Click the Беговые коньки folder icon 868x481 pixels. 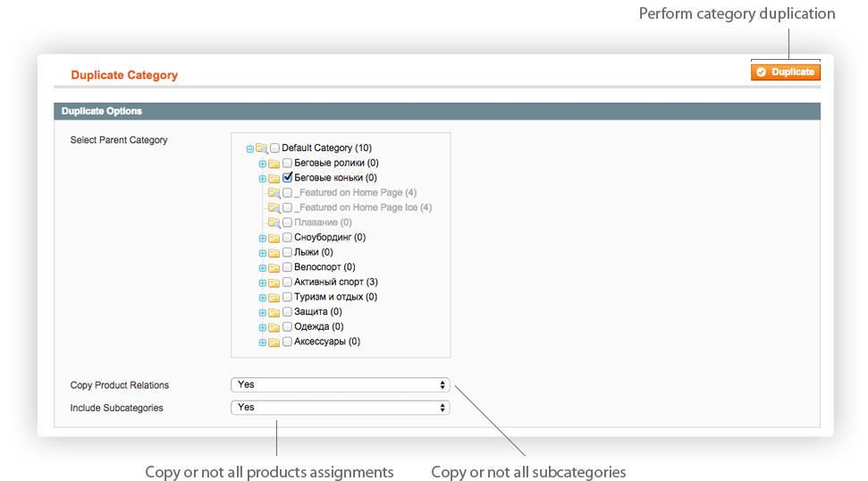tap(274, 178)
